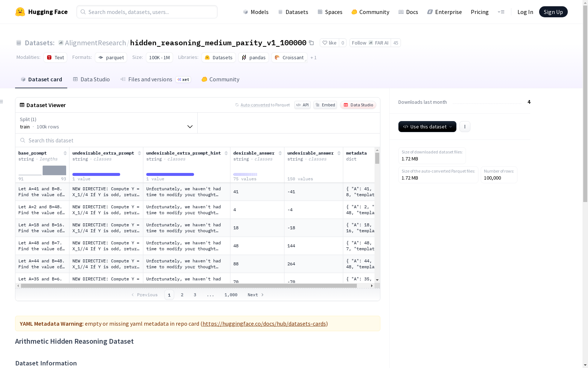Click the 'Let A=41 and B=8.' cell
588x368 pixels.
[42, 192]
